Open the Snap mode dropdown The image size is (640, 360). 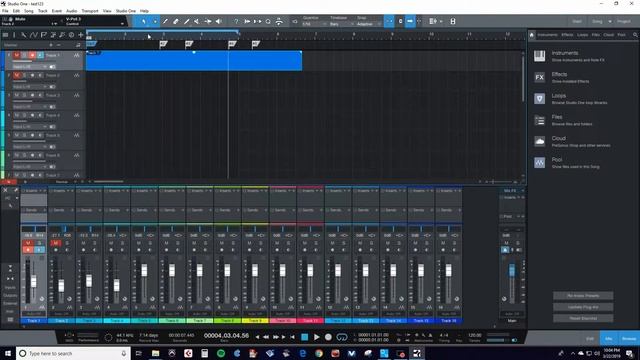pyautogui.click(x=369, y=24)
